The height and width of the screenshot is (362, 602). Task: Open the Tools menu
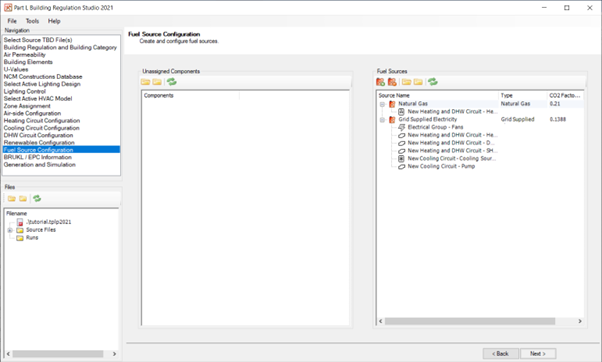point(32,21)
